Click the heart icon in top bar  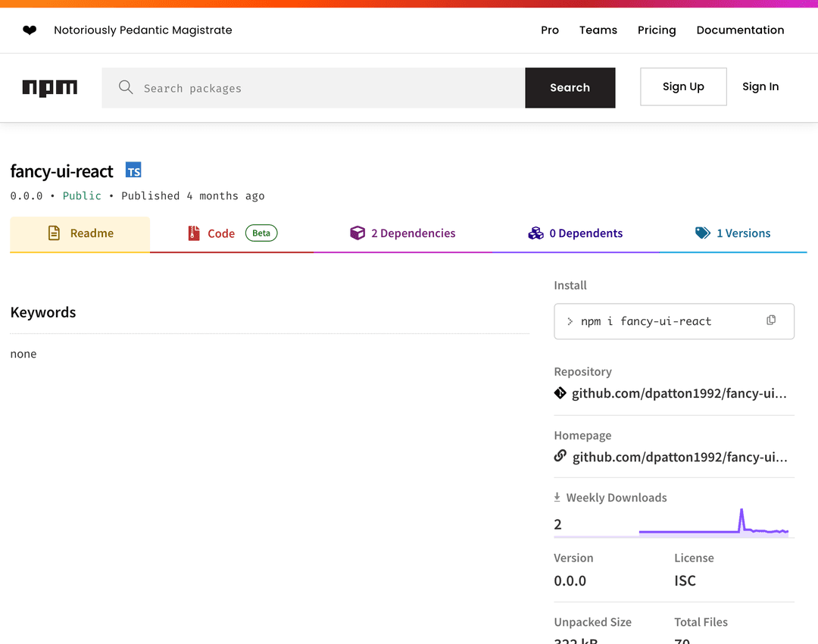click(30, 30)
